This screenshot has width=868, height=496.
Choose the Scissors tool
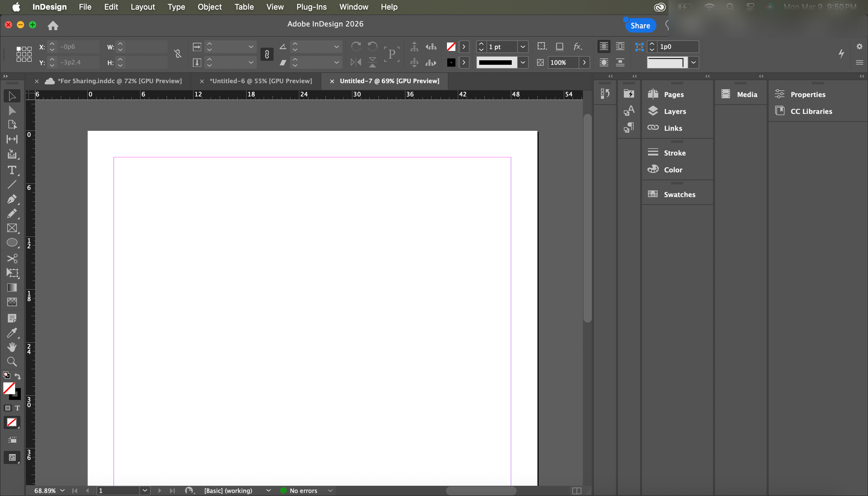pos(12,259)
